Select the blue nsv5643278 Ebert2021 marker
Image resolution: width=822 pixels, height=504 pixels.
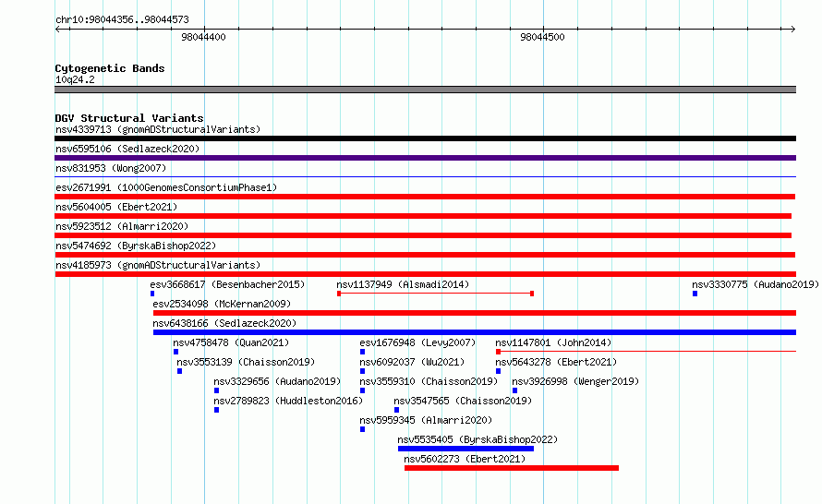[x=498, y=371]
